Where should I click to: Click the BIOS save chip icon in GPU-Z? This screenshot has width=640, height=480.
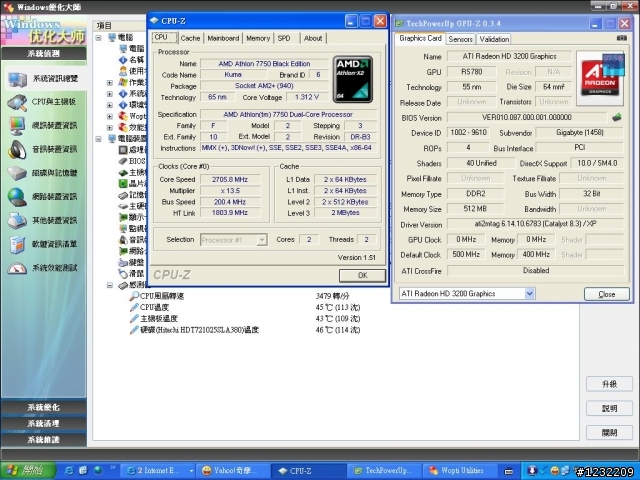(x=617, y=118)
